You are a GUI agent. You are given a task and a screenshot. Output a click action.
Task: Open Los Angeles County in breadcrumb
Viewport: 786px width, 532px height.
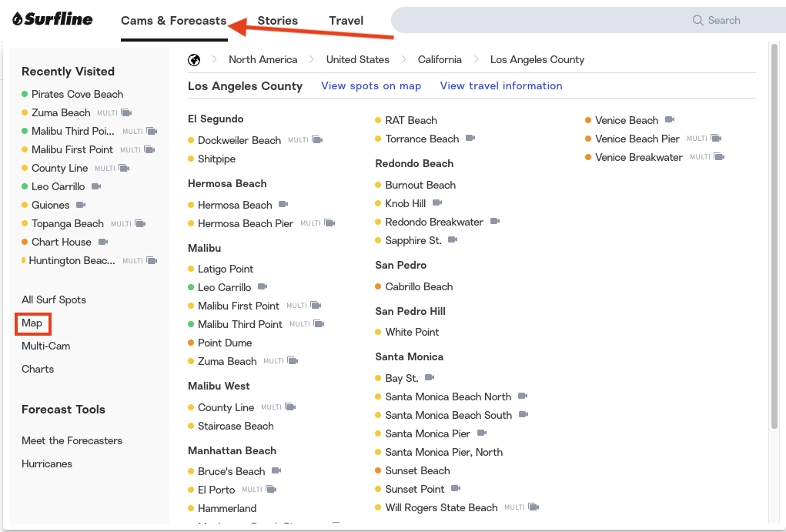tap(537, 60)
